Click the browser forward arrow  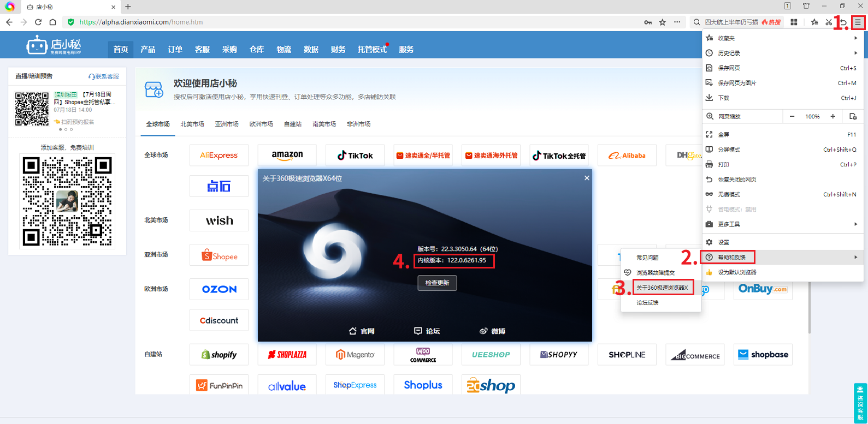pyautogui.click(x=23, y=22)
